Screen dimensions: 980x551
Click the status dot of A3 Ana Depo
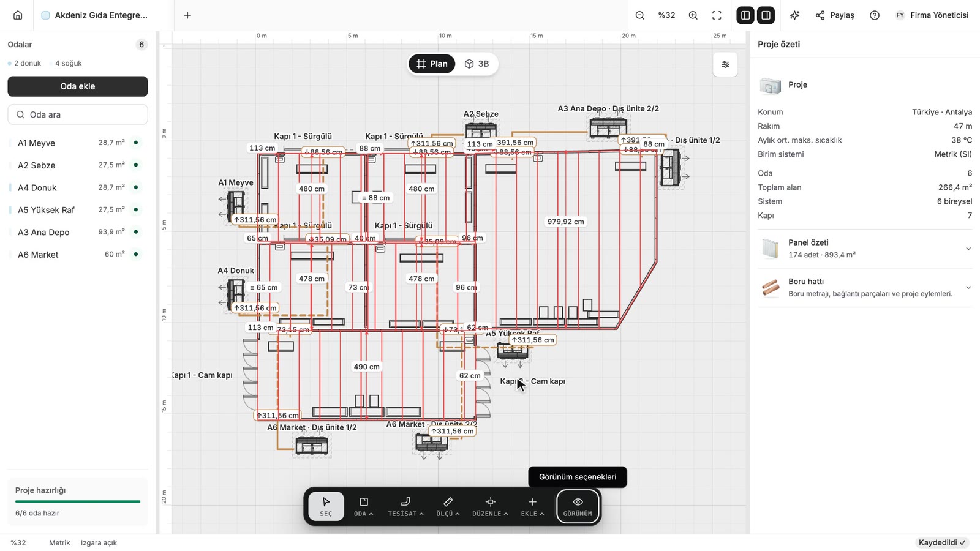pos(136,232)
